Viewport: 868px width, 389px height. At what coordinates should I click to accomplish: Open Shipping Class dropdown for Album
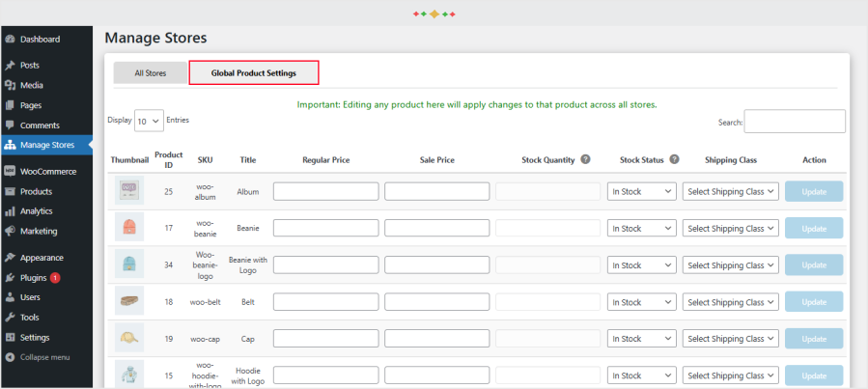tap(731, 191)
